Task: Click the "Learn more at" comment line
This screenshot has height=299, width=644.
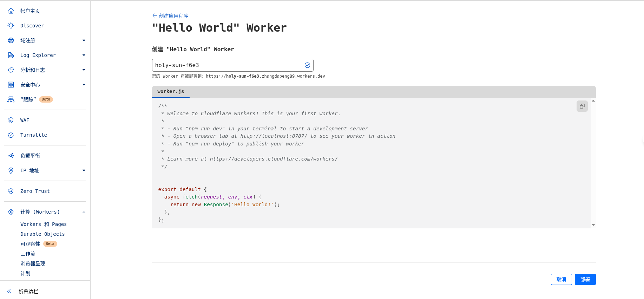Action: coord(249,159)
